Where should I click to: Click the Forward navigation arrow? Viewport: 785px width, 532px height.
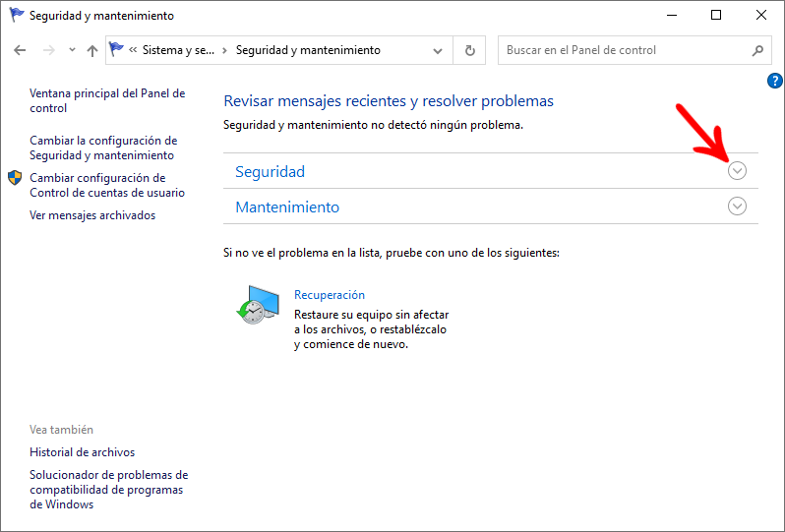tap(48, 50)
